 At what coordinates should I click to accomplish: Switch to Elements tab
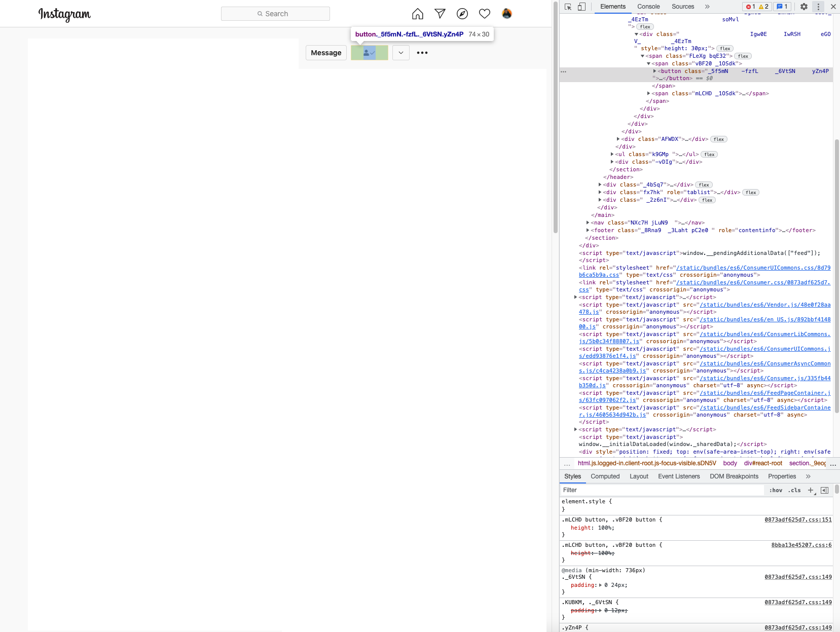tap(613, 7)
